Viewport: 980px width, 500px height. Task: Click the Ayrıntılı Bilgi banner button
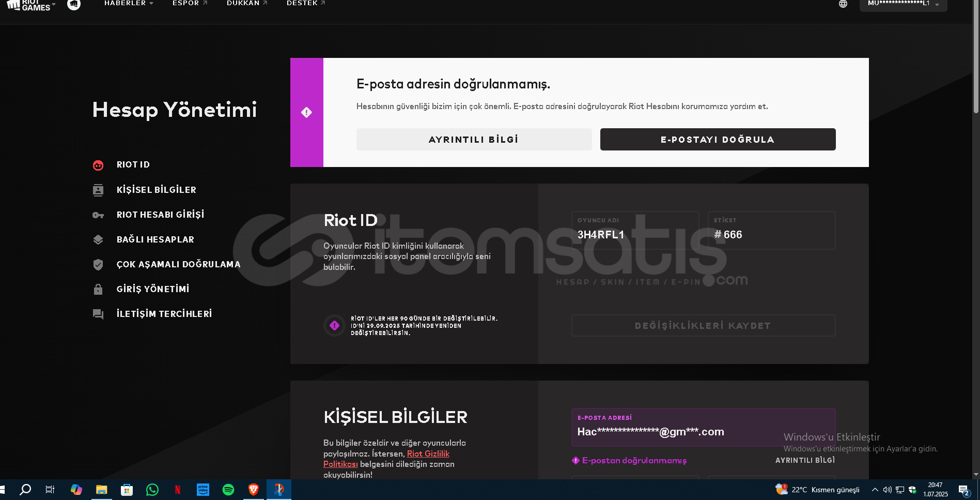(474, 140)
